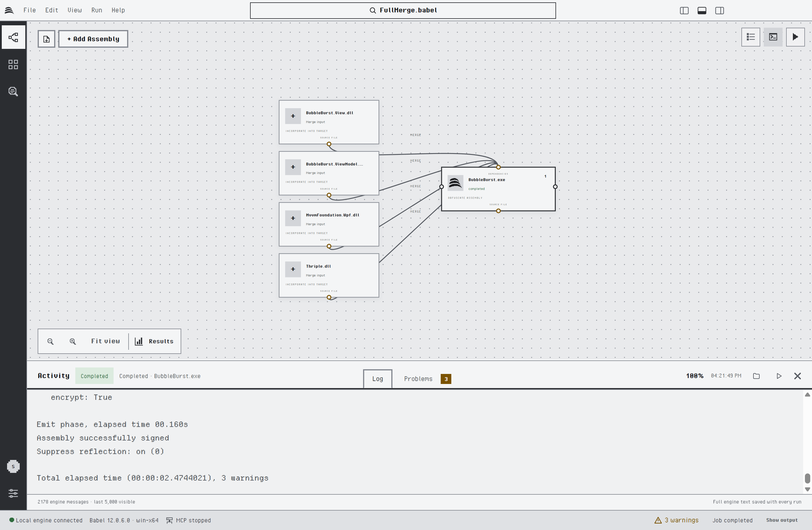The image size is (812, 530).
Task: Zoom in the canvas with the plus magnifier
Action: (x=73, y=342)
